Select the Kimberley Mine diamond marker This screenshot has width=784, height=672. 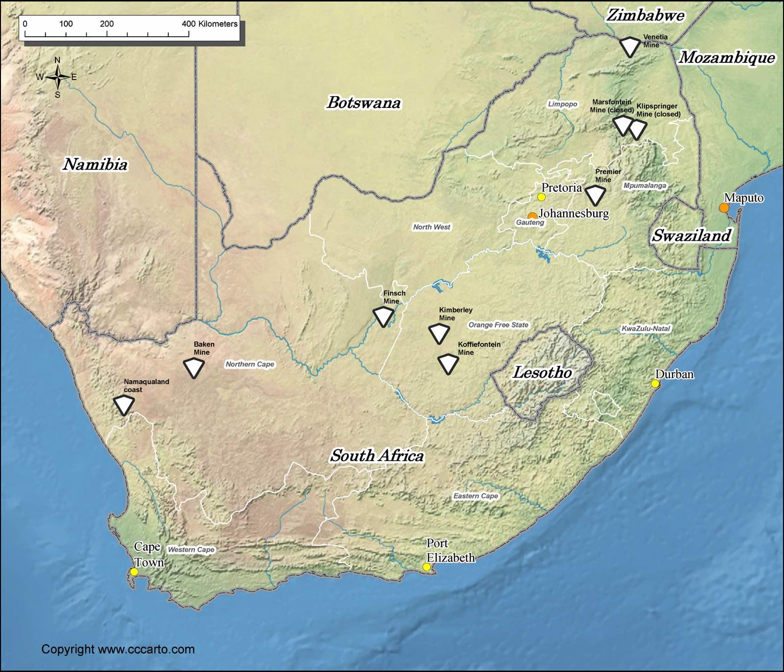(439, 333)
